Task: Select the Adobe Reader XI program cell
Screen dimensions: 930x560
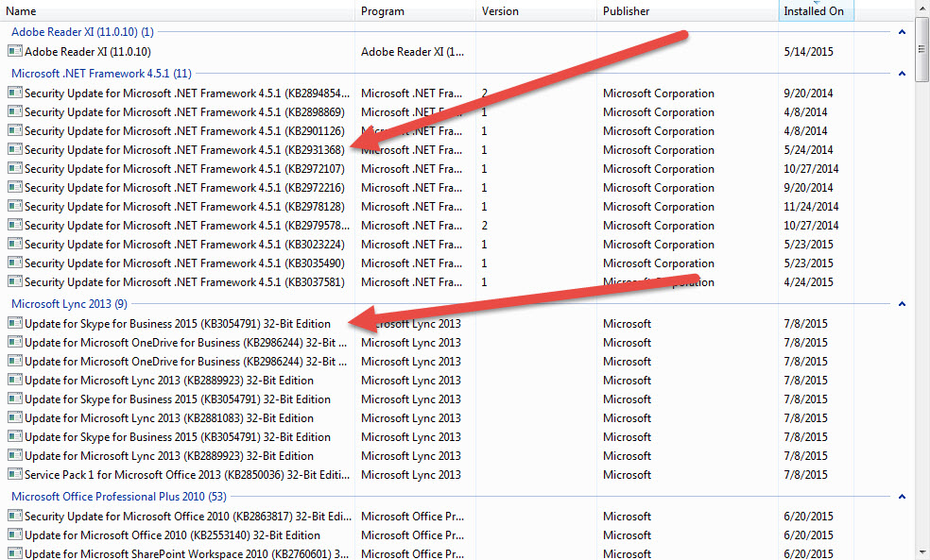Action: 413,52
